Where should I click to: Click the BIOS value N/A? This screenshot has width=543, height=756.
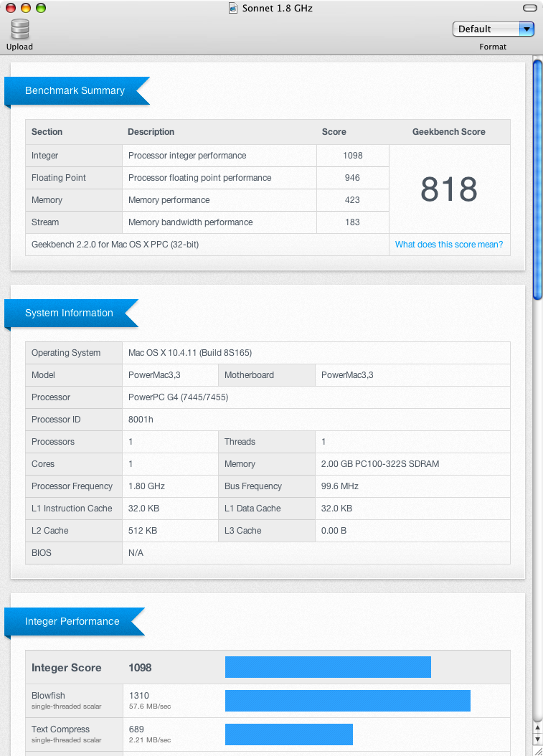coord(136,552)
